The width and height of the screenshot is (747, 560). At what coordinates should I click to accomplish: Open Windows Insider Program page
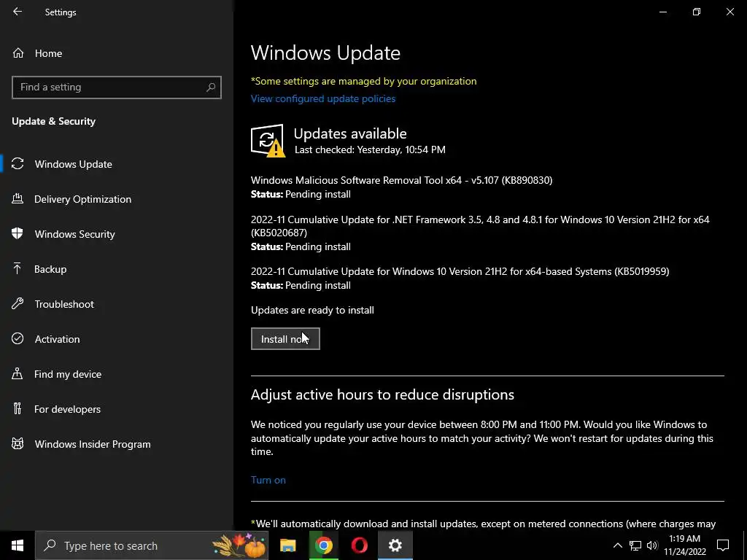point(116,444)
